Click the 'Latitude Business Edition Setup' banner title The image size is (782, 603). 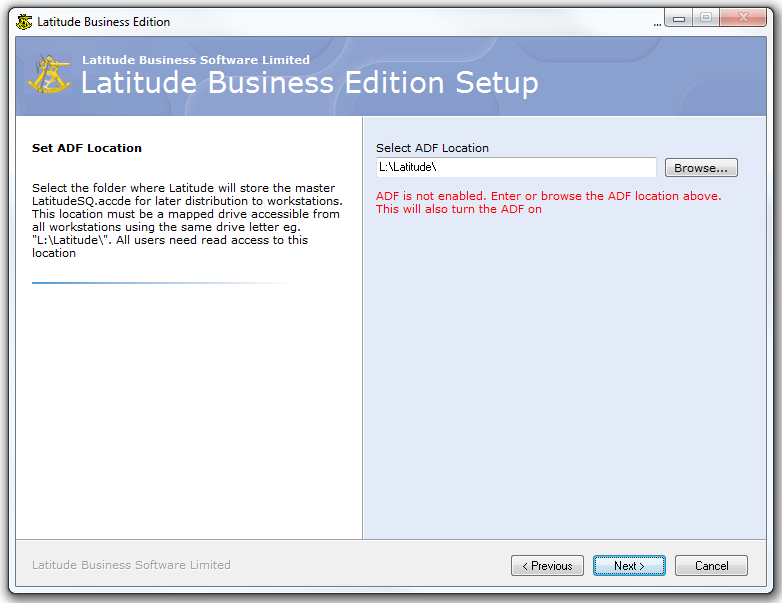[x=309, y=83]
